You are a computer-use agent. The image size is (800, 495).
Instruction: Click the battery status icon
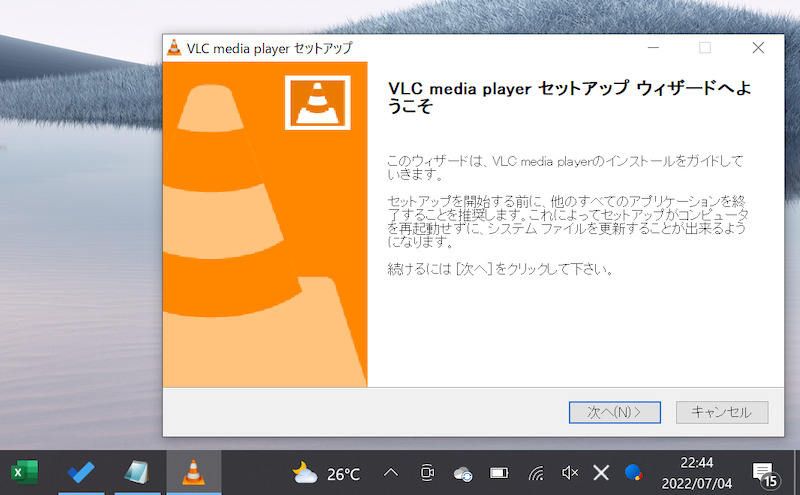click(498, 473)
